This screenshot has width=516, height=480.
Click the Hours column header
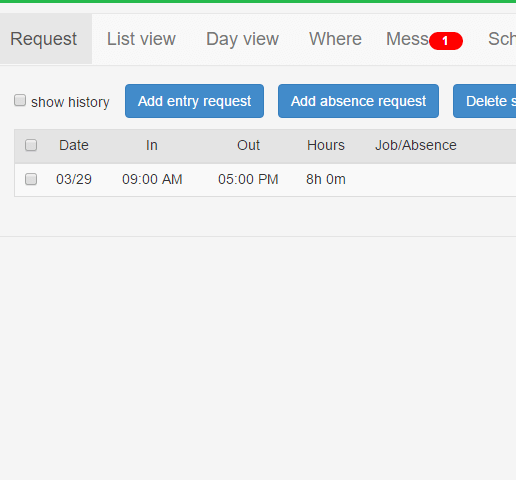pyautogui.click(x=326, y=145)
